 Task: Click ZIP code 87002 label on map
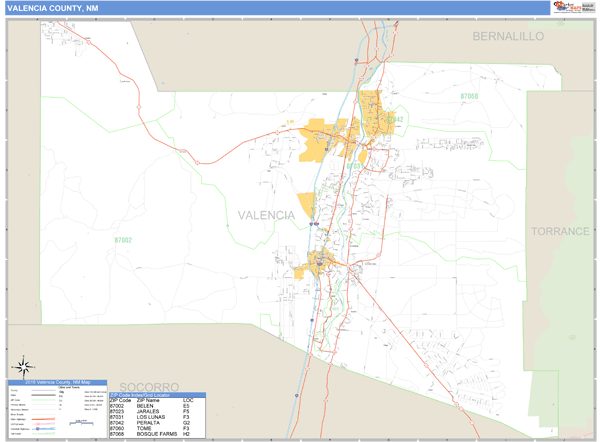(123, 240)
